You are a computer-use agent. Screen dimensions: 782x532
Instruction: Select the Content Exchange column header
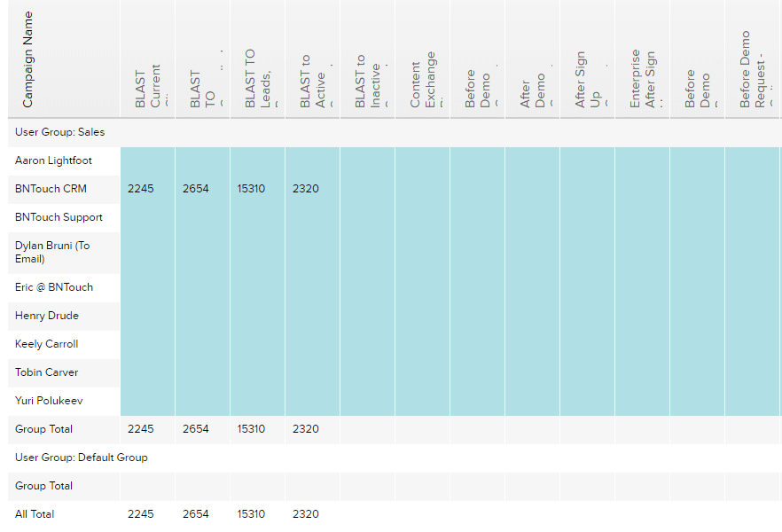point(422,59)
